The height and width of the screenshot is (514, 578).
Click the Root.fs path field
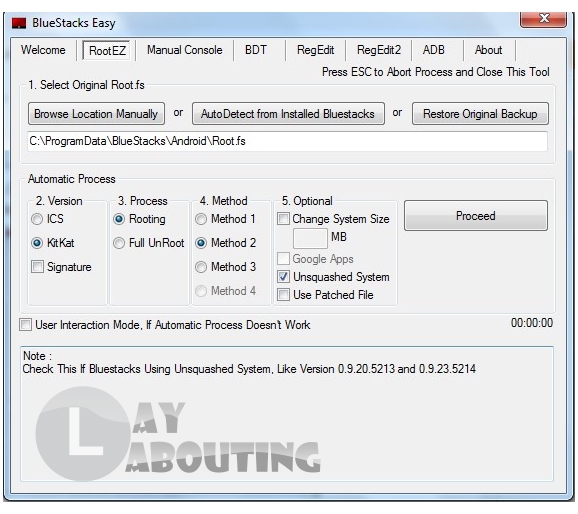pyautogui.click(x=288, y=141)
